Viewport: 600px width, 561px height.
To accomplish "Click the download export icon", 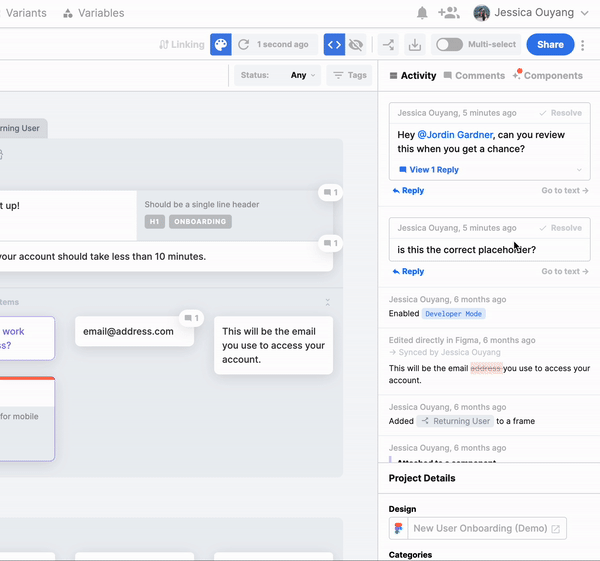I will [415, 44].
